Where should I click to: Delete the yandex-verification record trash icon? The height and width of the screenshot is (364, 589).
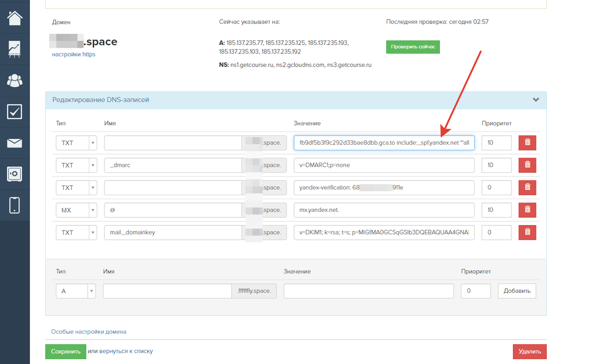point(527,187)
